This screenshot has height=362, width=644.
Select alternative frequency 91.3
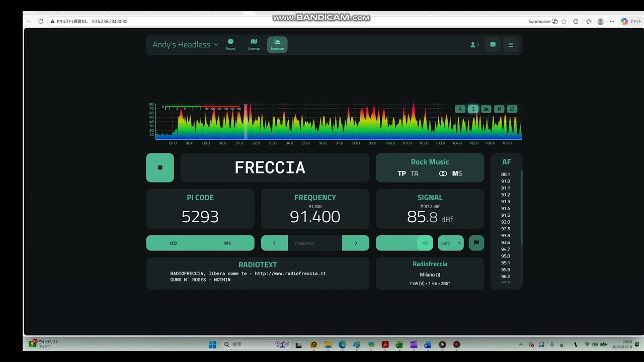(x=505, y=202)
